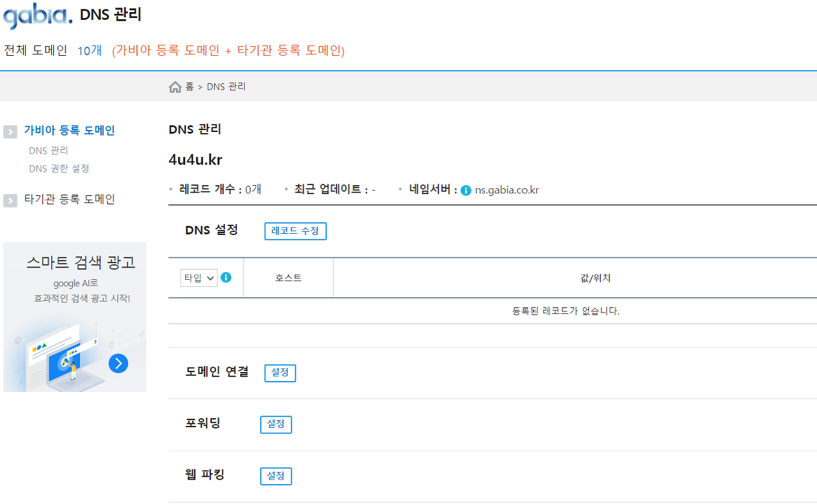Expand the 가비아 등록 도메인 section
817x504 pixels.
(x=10, y=131)
